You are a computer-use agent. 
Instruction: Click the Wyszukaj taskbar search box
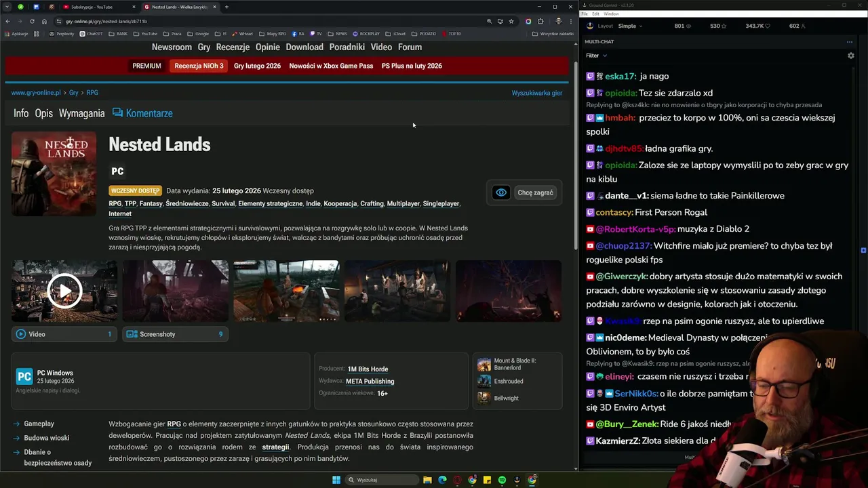click(381, 480)
